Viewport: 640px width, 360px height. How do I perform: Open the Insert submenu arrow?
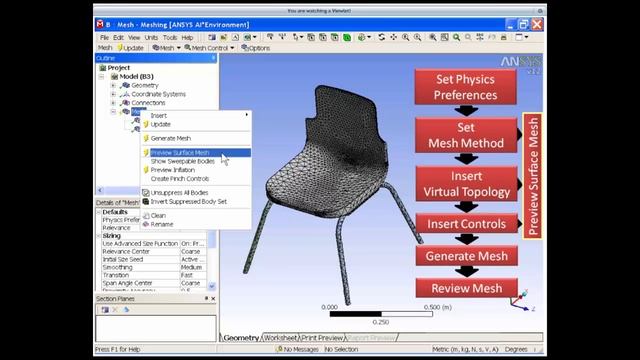(x=247, y=115)
